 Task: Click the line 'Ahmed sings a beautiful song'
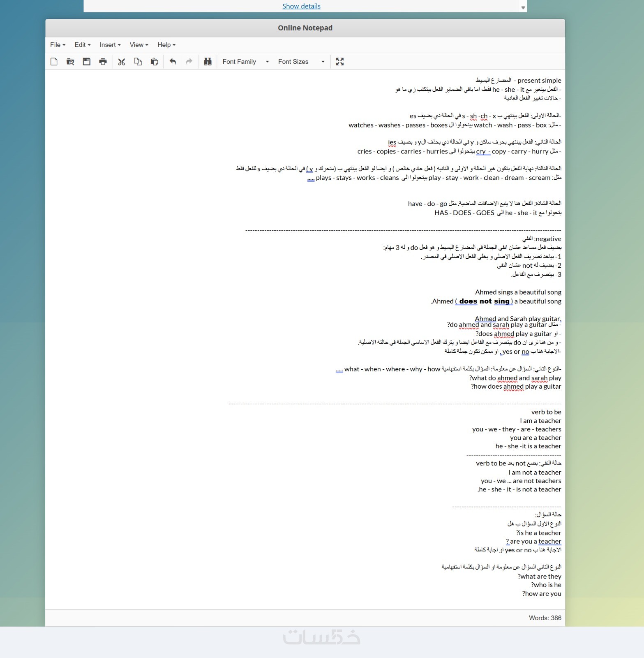pos(518,292)
